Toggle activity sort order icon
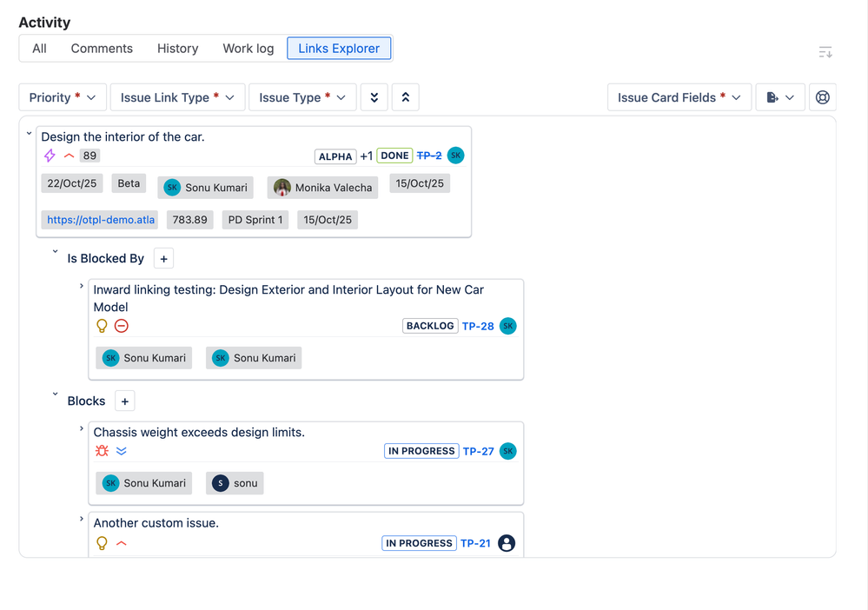 pyautogui.click(x=825, y=53)
